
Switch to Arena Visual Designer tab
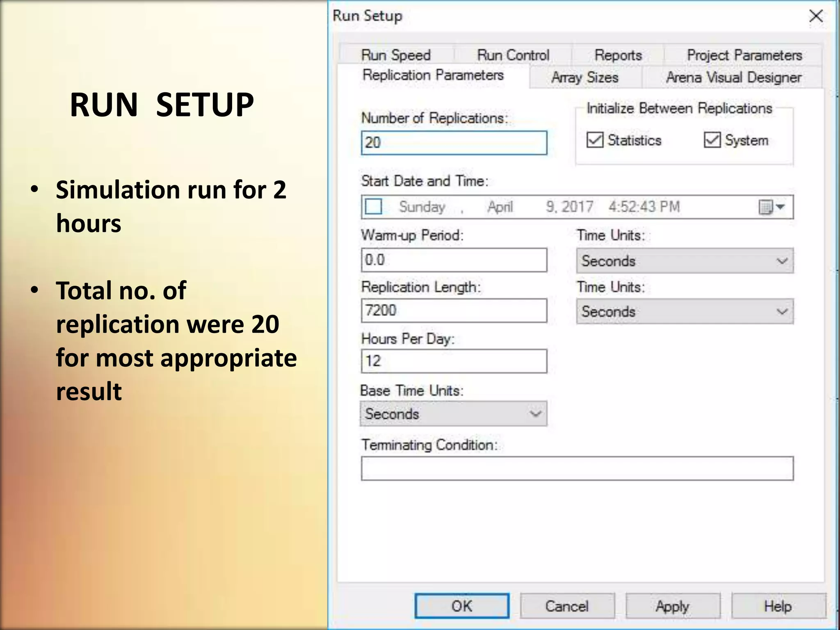tap(733, 77)
